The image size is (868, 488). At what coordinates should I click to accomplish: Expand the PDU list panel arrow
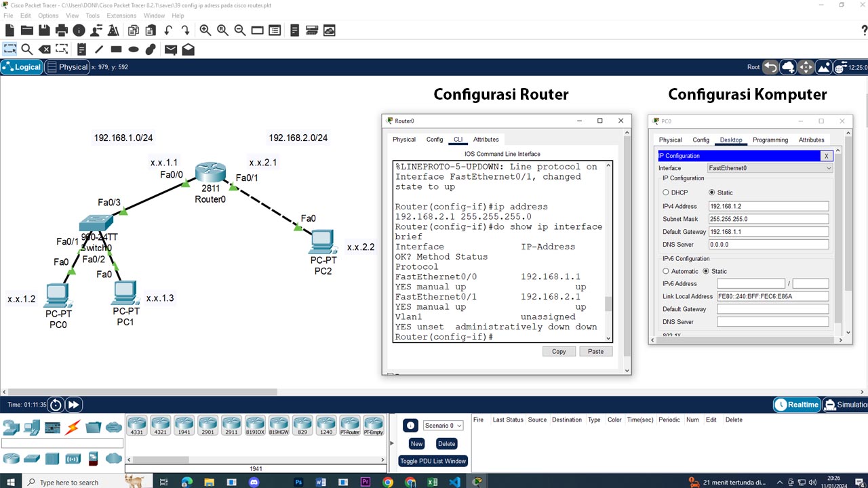click(x=392, y=443)
